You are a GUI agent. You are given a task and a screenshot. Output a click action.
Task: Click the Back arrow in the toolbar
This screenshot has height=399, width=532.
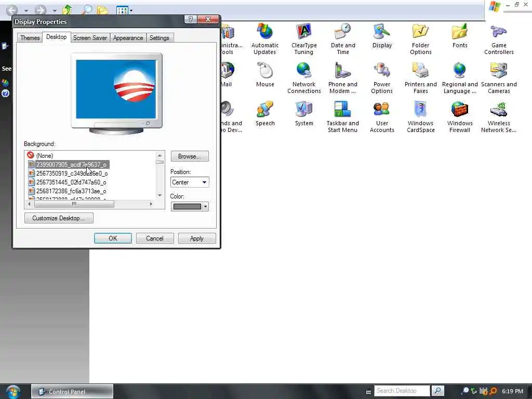(x=12, y=10)
